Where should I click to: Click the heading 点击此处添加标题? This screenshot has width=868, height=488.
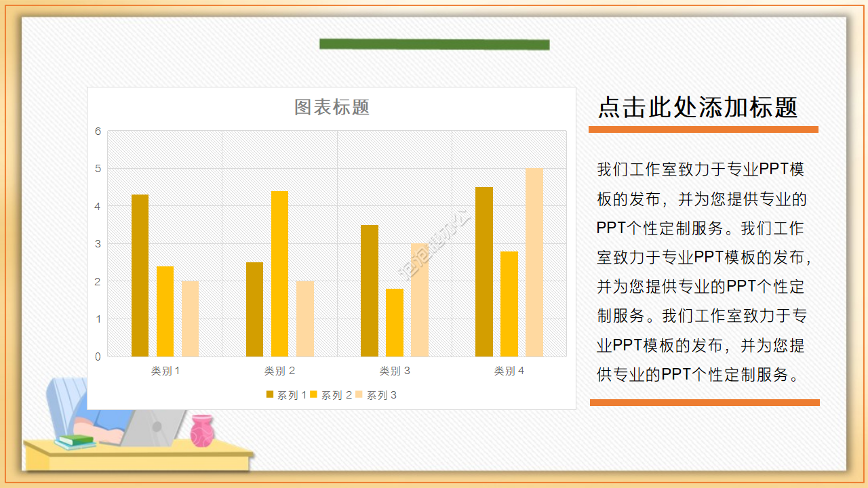tap(698, 107)
